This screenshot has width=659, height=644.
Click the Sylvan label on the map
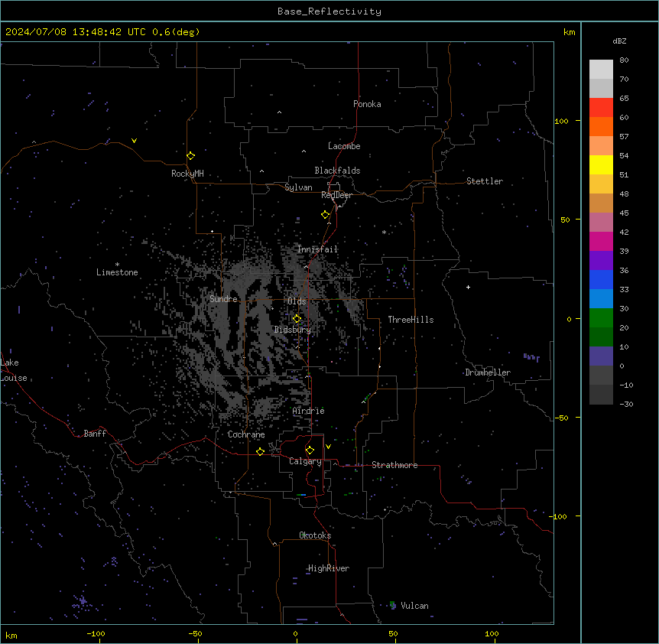pyautogui.click(x=298, y=187)
